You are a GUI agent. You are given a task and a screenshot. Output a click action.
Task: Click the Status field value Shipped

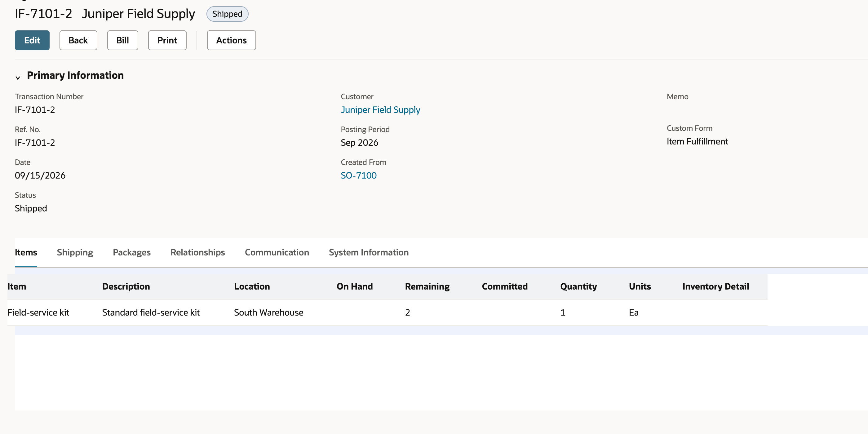pos(31,208)
